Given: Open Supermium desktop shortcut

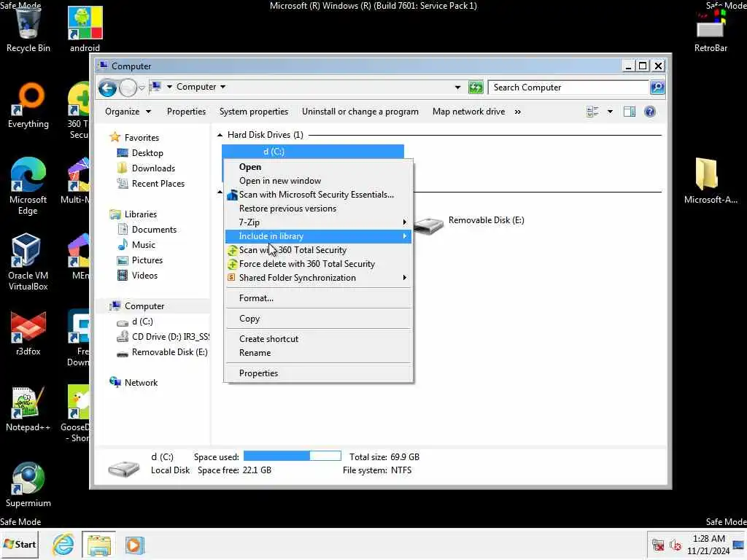Looking at the screenshot, I should point(28,485).
